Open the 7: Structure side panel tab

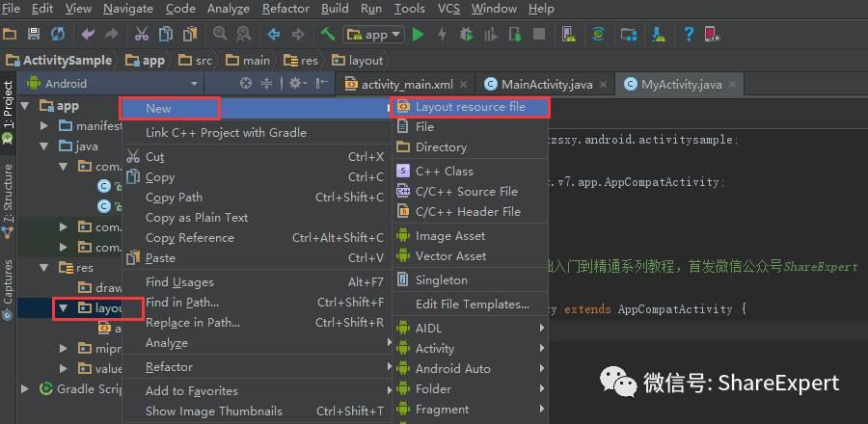click(x=8, y=201)
